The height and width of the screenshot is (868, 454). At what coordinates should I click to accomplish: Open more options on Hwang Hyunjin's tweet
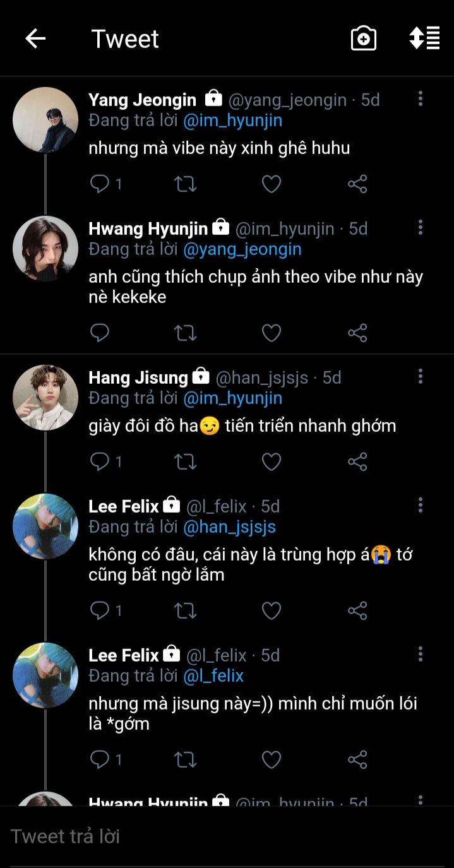[x=421, y=227]
